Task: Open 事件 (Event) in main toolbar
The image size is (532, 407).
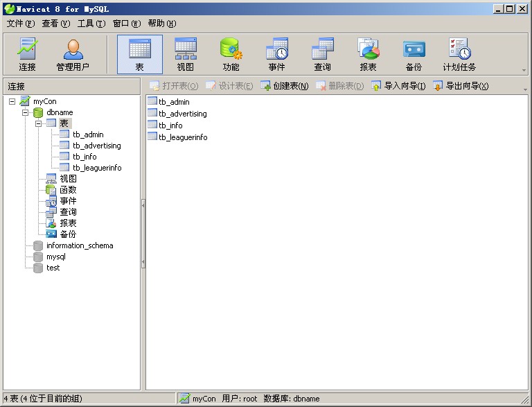Action: tap(276, 54)
